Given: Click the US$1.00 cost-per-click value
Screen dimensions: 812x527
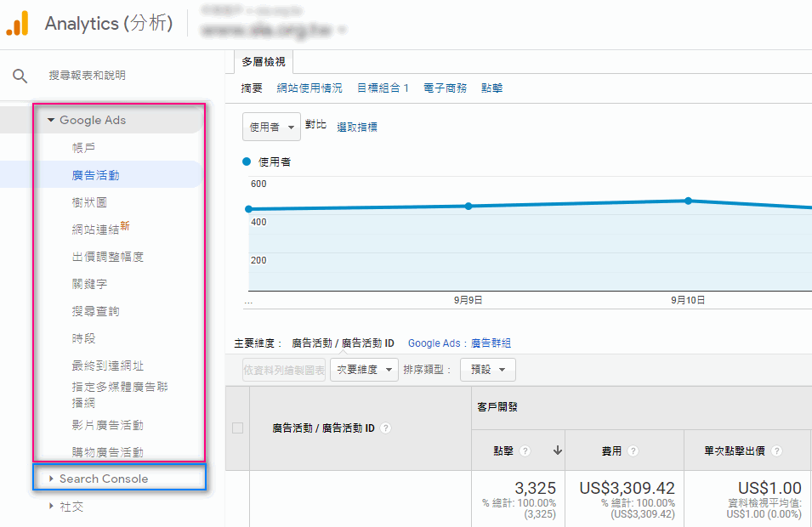Looking at the screenshot, I should 769,488.
